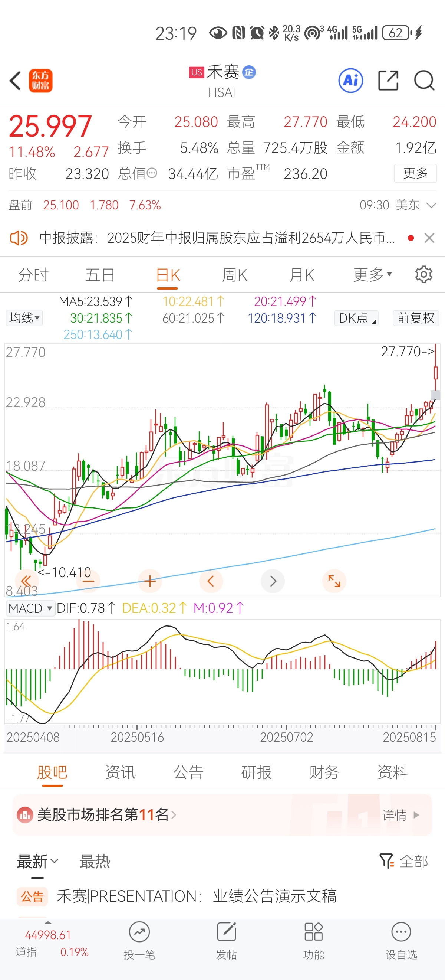The image size is (445, 980).
Task: Open the 资讯 news tab
Action: 120,772
